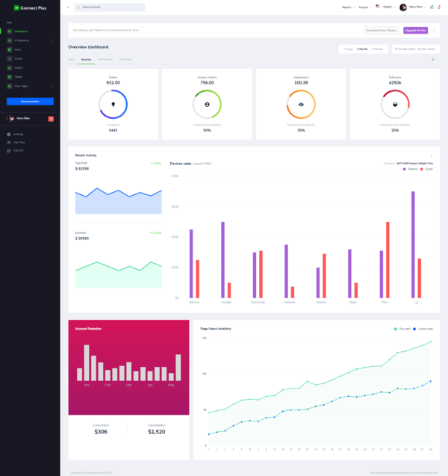448x476 pixels.
Task: Open the messages icon in top bar
Action: pyautogui.click(x=432, y=7)
